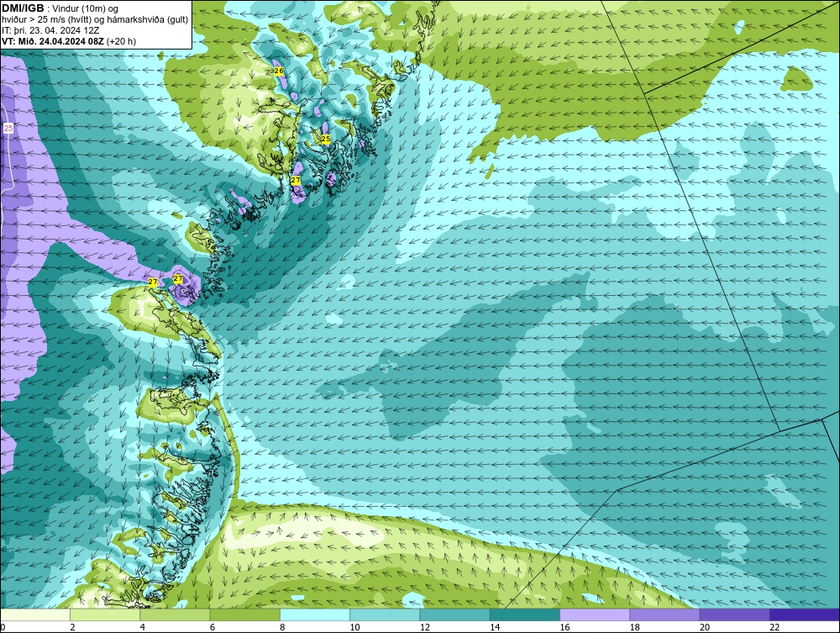
Task: Click the darkest purple legend swatch above 22
Action: coord(804,615)
